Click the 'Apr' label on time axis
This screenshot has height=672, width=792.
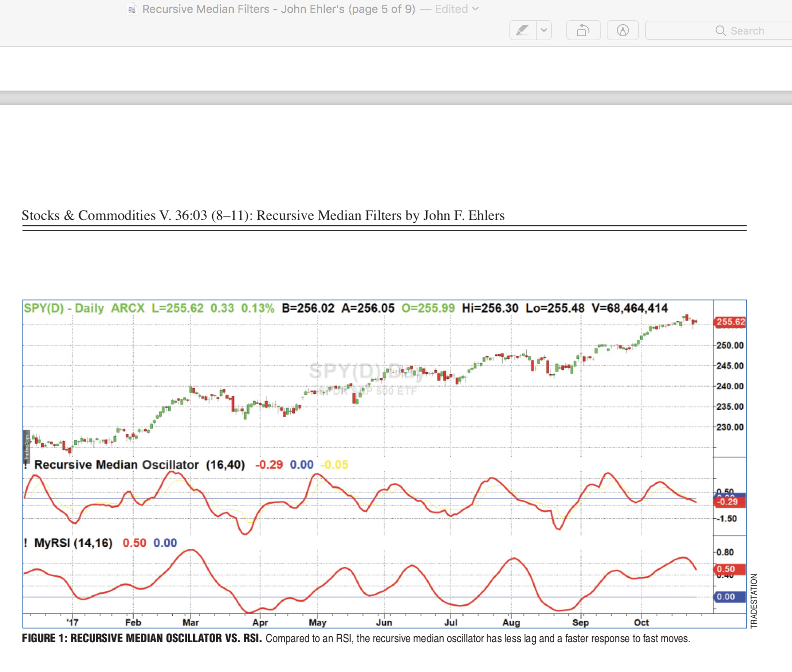tap(260, 622)
